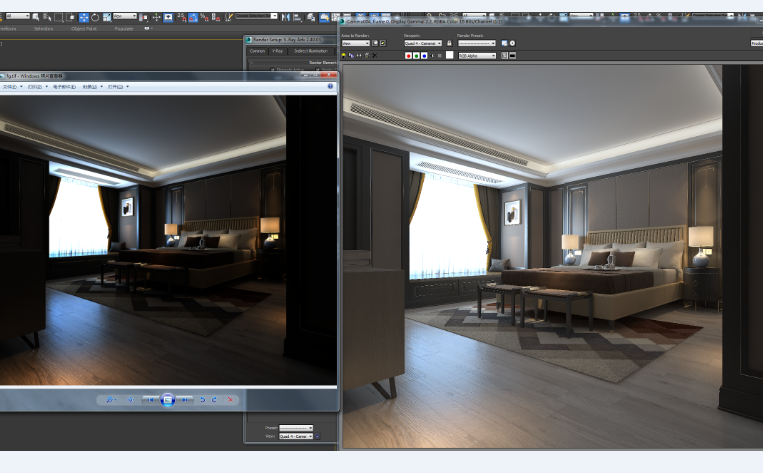The width and height of the screenshot is (763, 473).
Task: Open the Preset dropdown in Render Setup
Action: pos(296,428)
